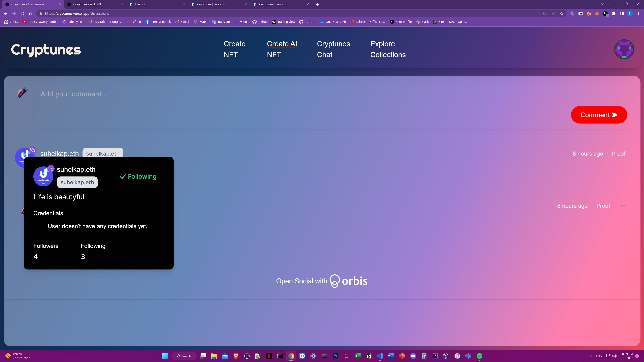644x362 pixels.
Task: Expand the tab search chevron
Action: 602,4
